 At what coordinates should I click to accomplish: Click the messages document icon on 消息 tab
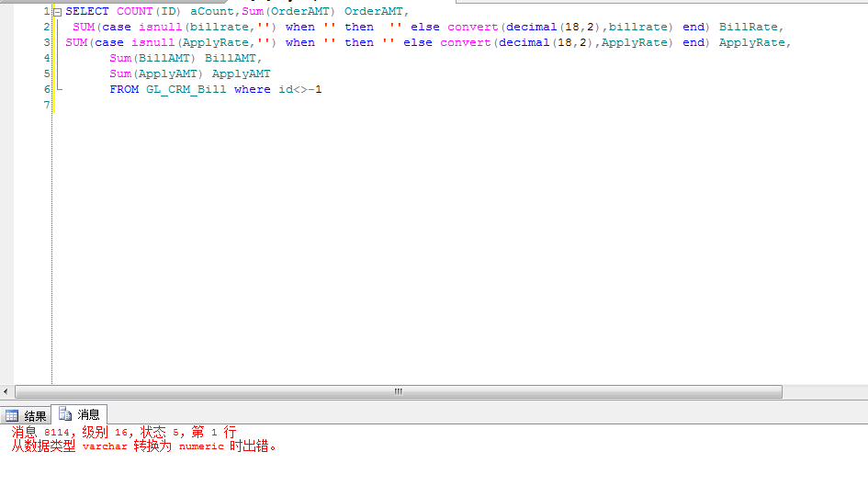(x=65, y=413)
